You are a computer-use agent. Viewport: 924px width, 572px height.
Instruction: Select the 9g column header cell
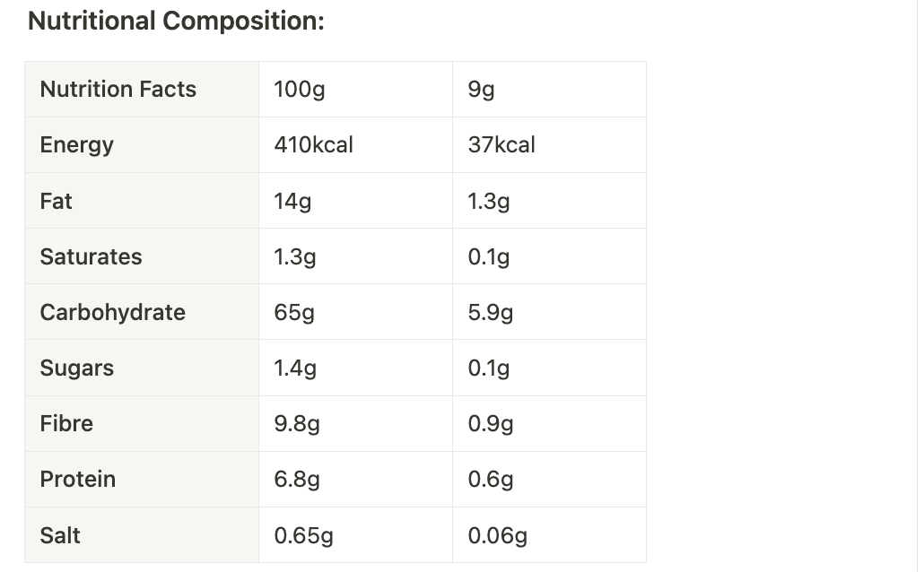click(x=549, y=90)
